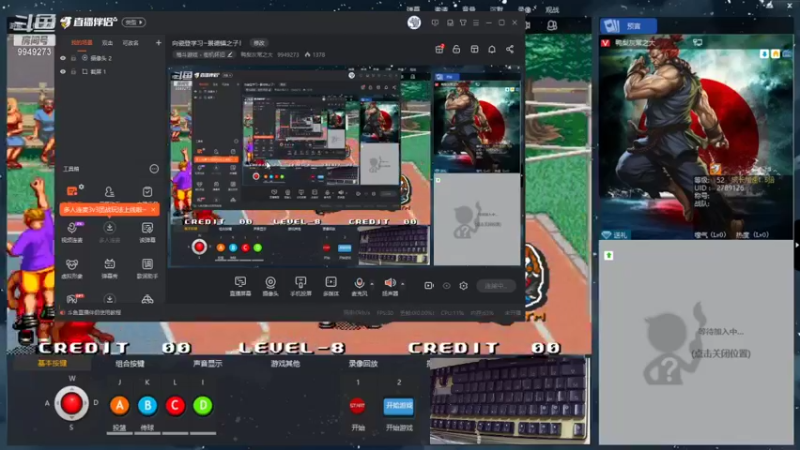
Task: Click the blue B game button
Action: pyautogui.click(x=147, y=406)
